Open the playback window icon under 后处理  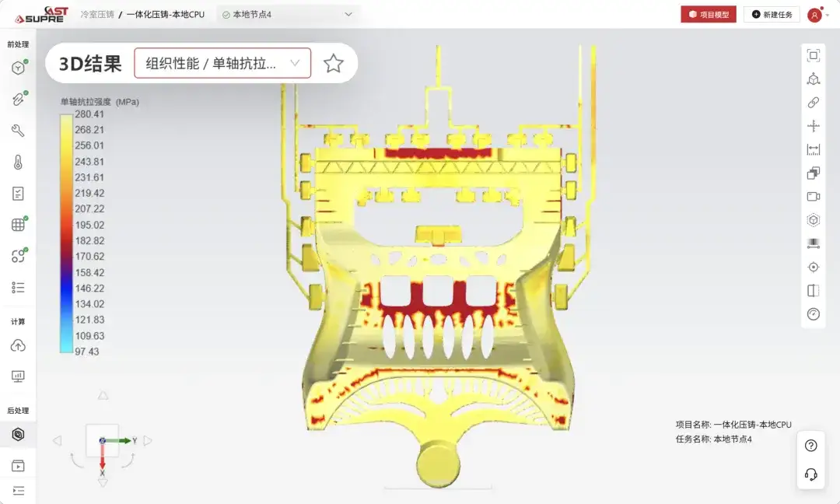click(18, 465)
